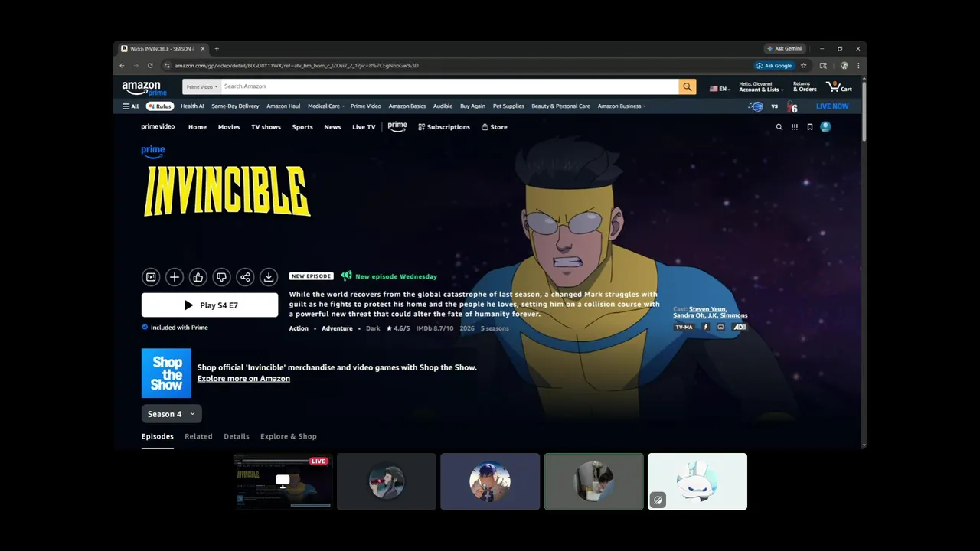Open the Home menu in Prime Video
Image resolution: width=980 pixels, height=551 pixels.
[x=198, y=127]
